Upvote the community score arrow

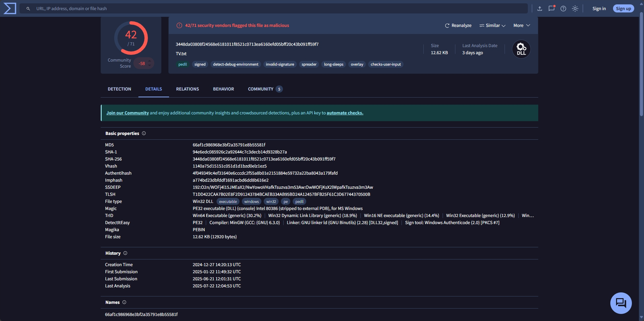[x=150, y=61]
